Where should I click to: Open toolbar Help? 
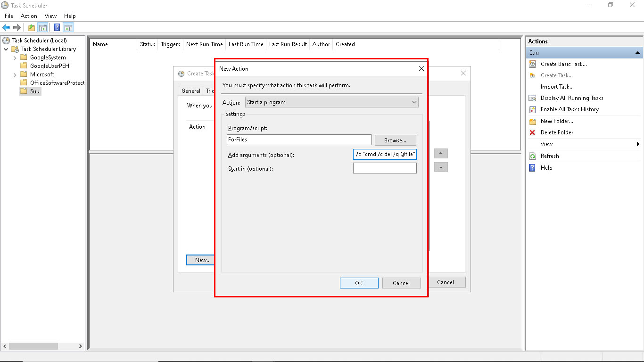coord(56,27)
